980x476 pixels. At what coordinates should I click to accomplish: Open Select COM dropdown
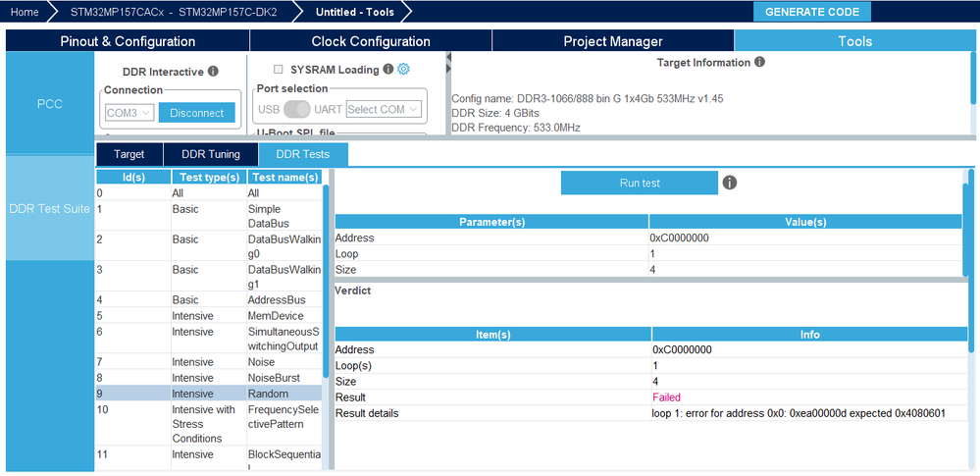point(384,109)
